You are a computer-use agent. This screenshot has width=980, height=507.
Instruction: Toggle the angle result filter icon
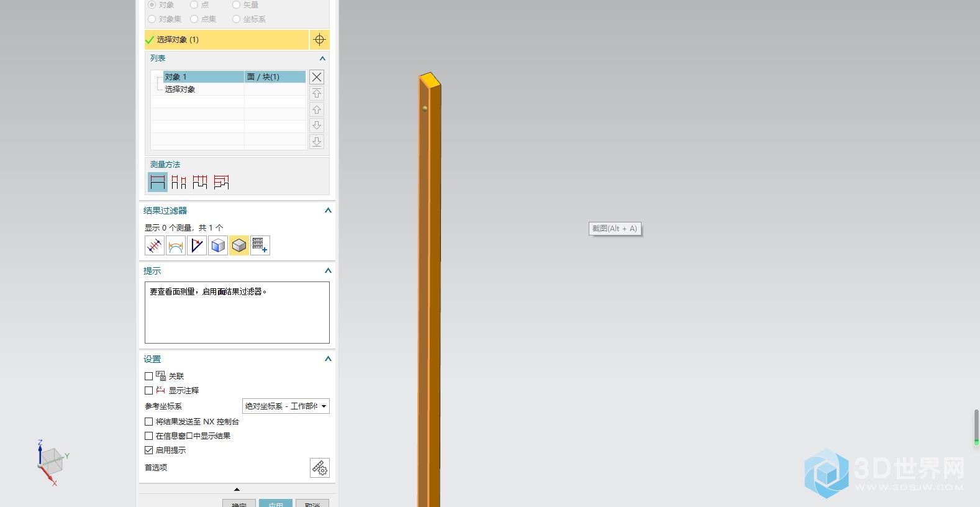click(197, 245)
